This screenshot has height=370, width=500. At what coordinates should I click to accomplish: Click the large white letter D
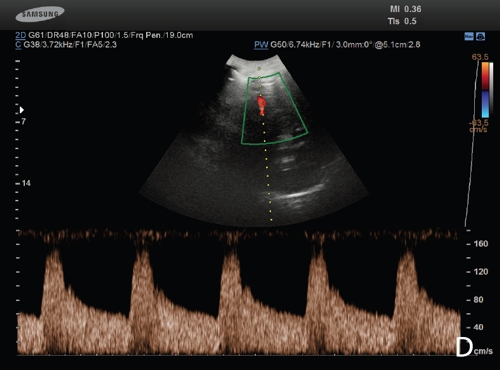464,347
